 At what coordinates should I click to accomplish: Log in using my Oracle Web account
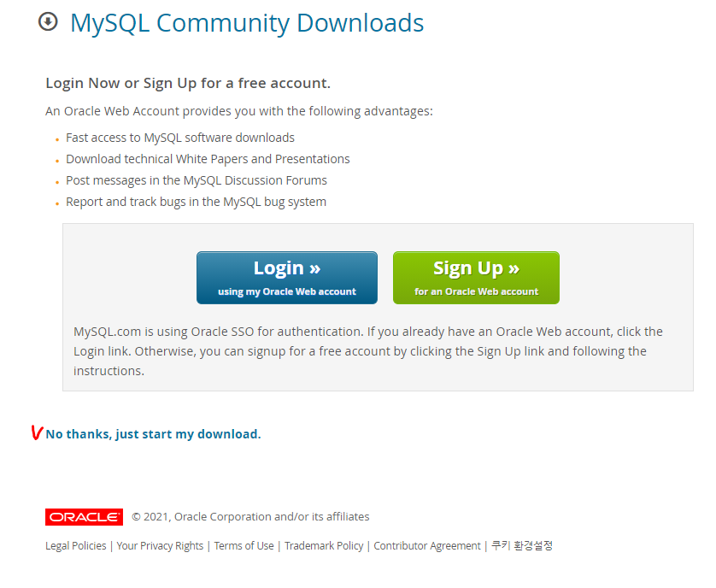click(287, 278)
